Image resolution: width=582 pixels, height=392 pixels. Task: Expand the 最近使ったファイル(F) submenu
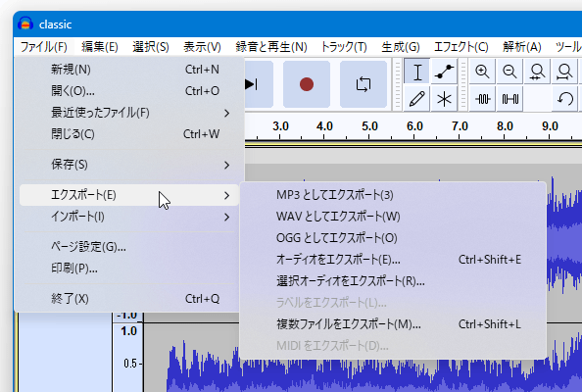128,113
